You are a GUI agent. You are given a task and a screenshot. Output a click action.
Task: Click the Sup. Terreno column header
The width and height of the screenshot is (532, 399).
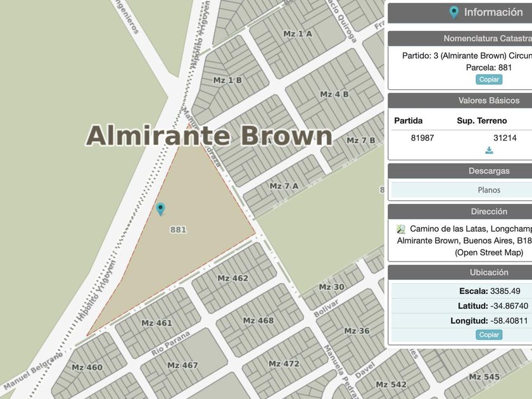coord(482,121)
